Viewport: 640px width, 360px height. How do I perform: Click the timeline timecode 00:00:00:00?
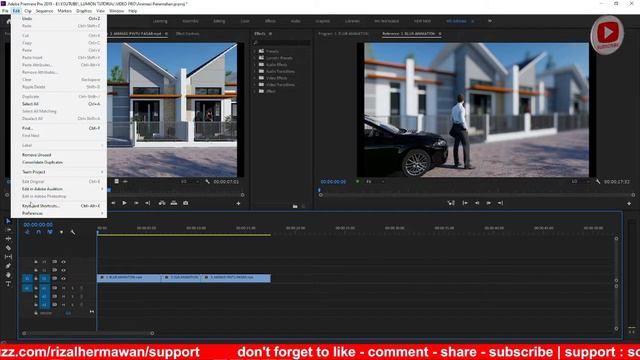pos(38,225)
